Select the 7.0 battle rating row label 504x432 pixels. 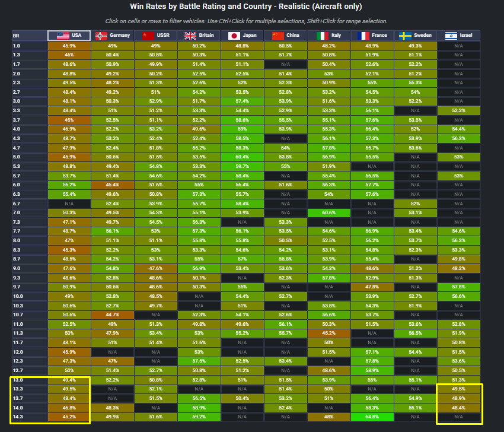pyautogui.click(x=17, y=212)
